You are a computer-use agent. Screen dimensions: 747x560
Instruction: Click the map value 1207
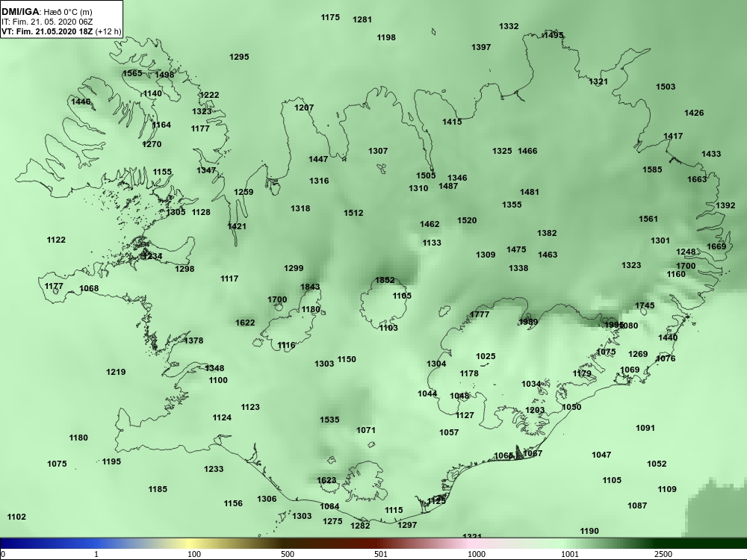point(304,108)
